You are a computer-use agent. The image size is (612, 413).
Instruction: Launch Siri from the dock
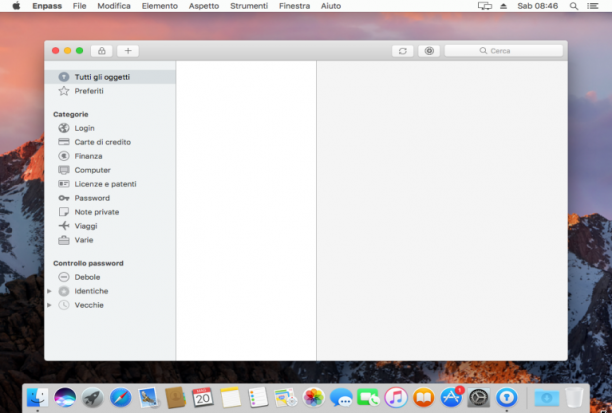pyautogui.click(x=65, y=398)
